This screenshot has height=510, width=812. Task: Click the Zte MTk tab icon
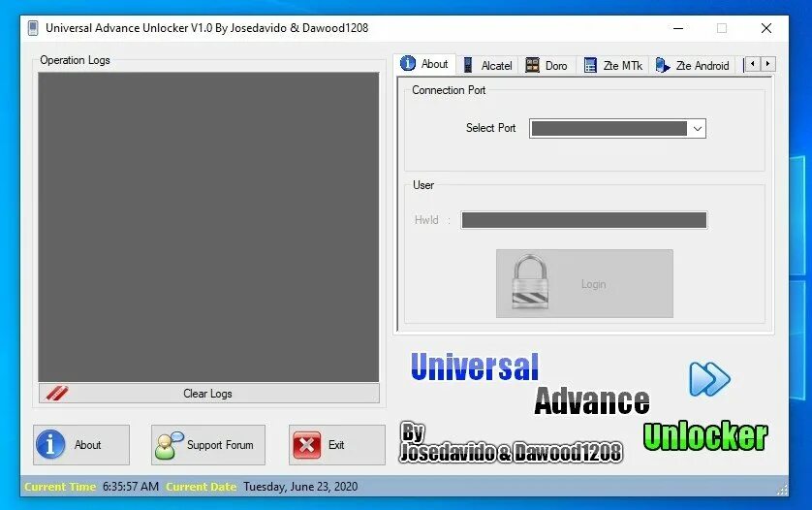(x=590, y=65)
